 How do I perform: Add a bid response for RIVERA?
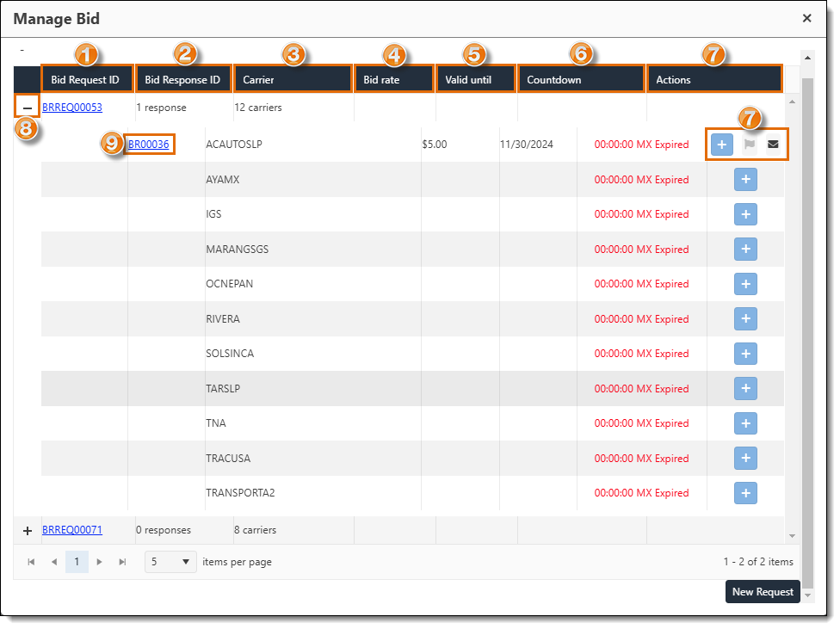[745, 318]
